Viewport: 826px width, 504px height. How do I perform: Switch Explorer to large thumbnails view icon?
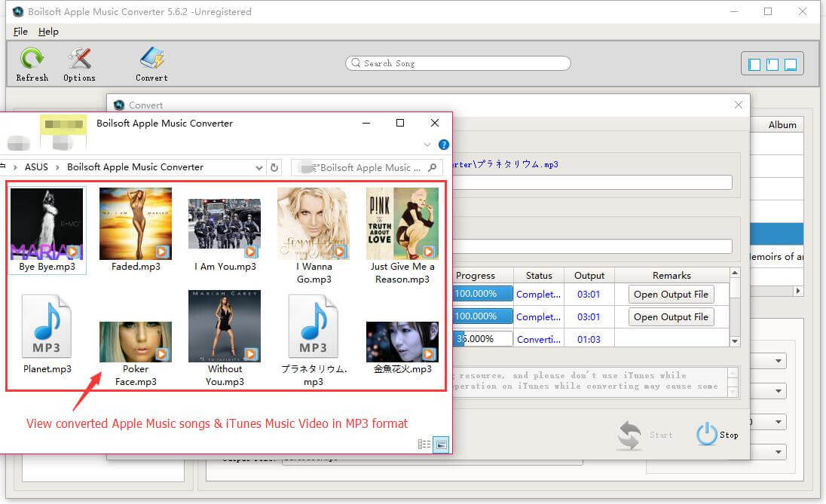(x=441, y=444)
